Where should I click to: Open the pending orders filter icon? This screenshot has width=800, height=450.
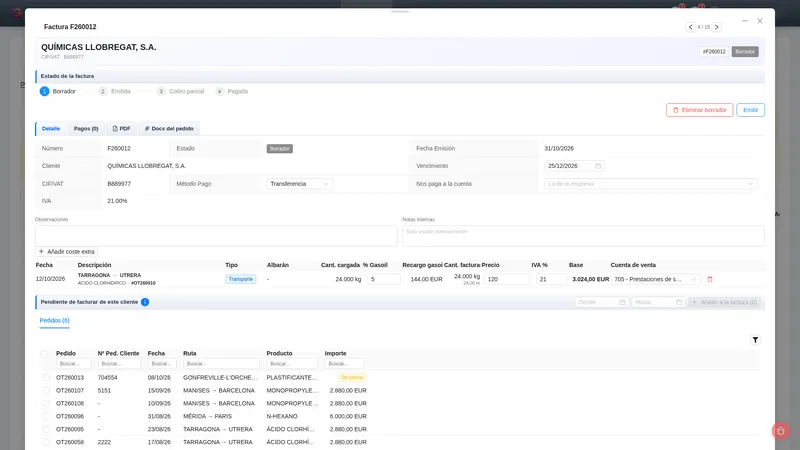(x=755, y=340)
